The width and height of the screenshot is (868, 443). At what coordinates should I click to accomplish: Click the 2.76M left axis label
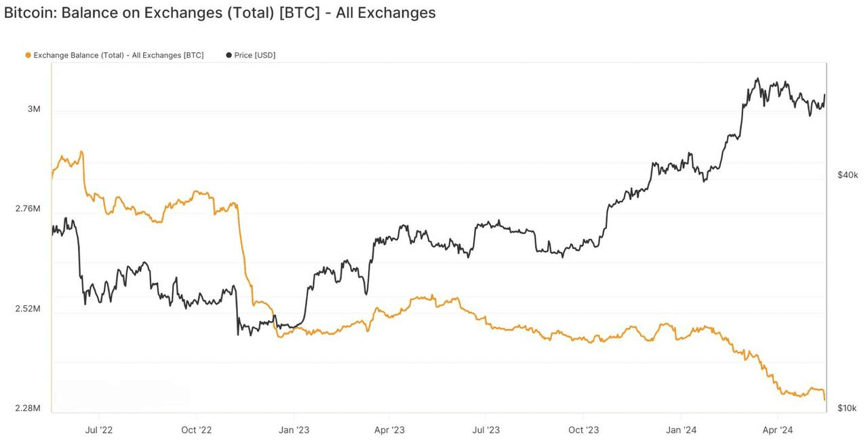click(x=28, y=209)
